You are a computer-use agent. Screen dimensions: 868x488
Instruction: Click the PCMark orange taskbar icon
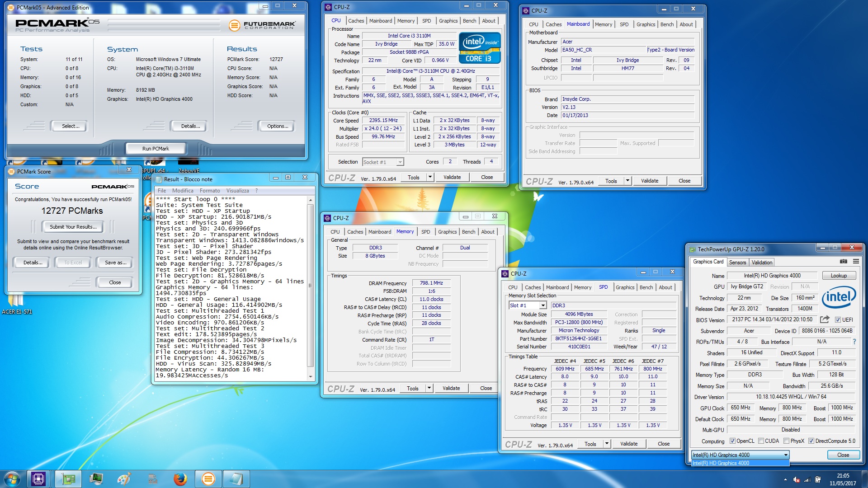click(208, 479)
